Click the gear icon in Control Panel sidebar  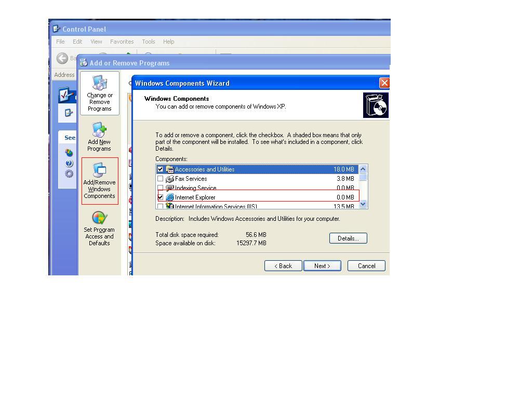[x=69, y=174]
